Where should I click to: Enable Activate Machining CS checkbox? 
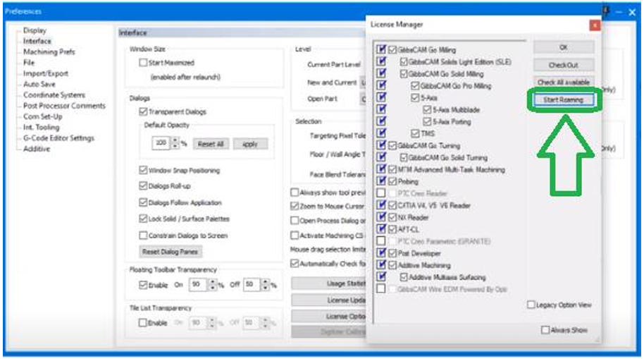tap(295, 236)
